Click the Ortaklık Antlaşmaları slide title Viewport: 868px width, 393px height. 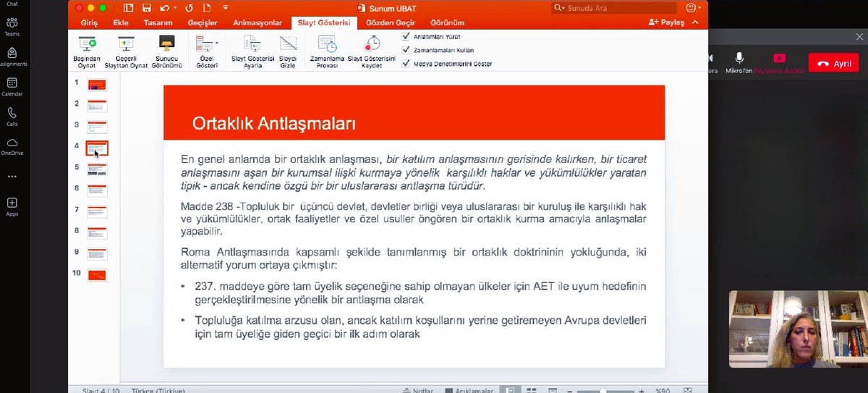coord(273,123)
